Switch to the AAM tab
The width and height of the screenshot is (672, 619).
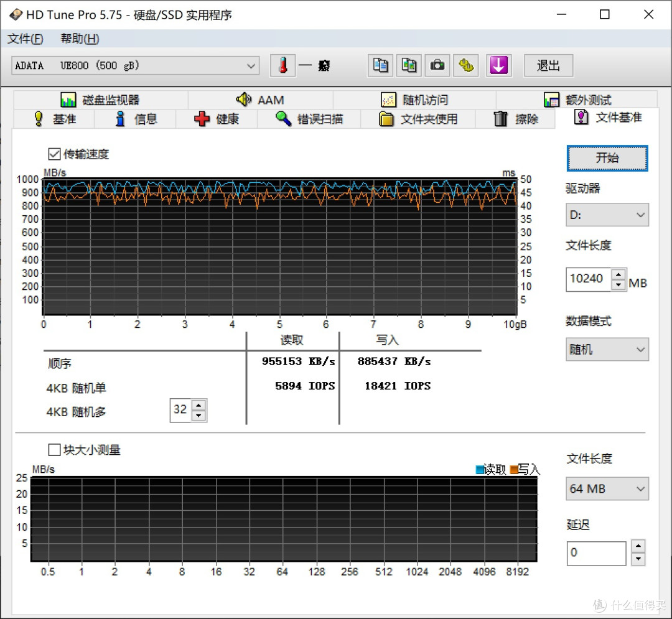tap(261, 100)
